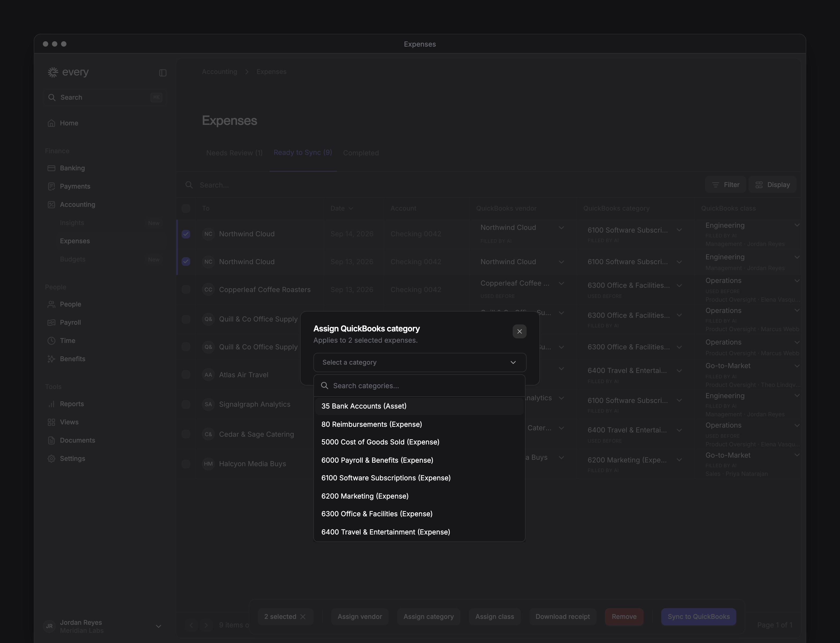
Task: Select 5000 Cost of Goods Sold category
Action: pos(419,442)
